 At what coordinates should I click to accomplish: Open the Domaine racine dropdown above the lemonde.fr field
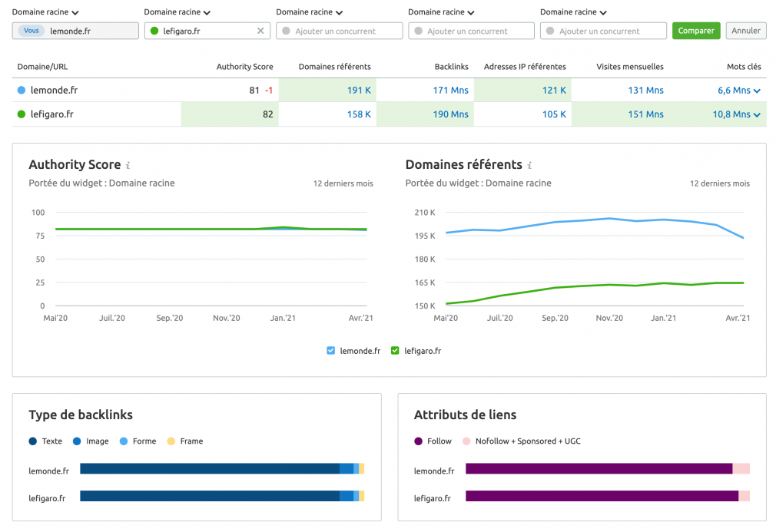45,12
